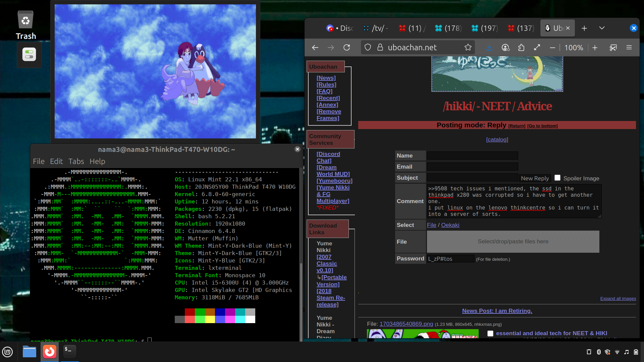Open the extensions puzzle-piece menu
The height and width of the screenshot is (362, 644).
pyautogui.click(x=521, y=48)
